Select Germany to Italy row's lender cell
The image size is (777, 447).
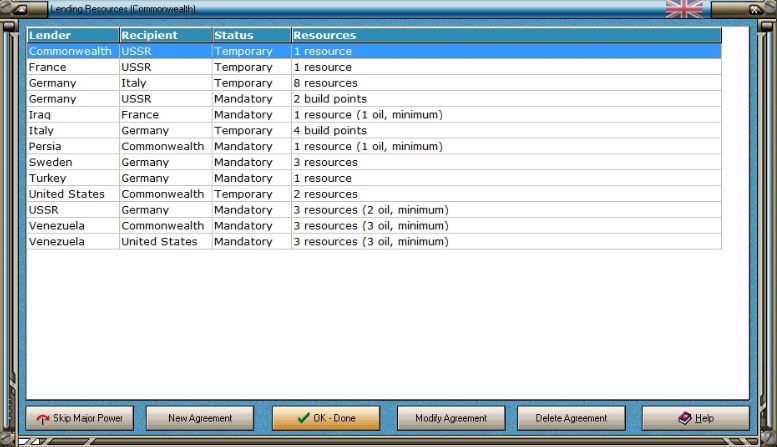tap(73, 83)
